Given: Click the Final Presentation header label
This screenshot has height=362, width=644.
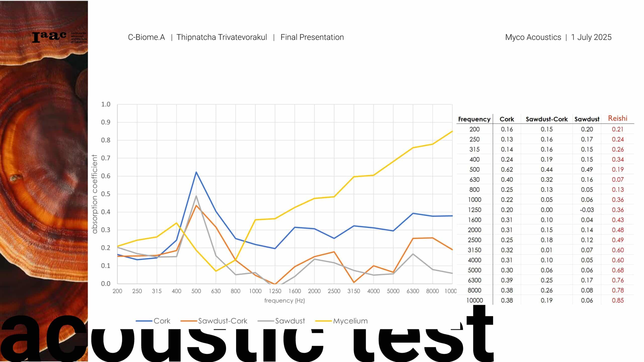Looking at the screenshot, I should click(312, 37).
